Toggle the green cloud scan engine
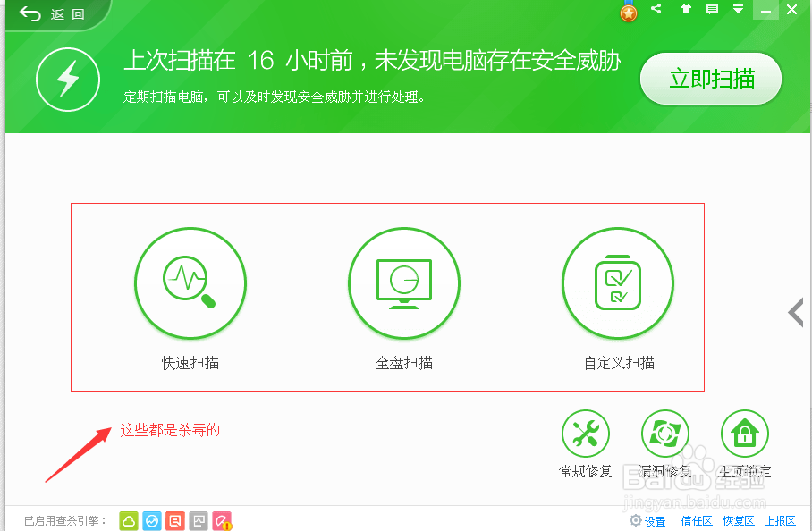The image size is (812, 531). click(128, 518)
